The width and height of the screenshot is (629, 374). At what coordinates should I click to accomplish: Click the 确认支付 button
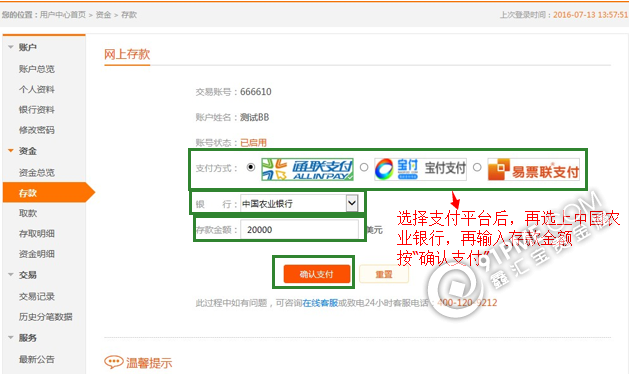pos(317,274)
